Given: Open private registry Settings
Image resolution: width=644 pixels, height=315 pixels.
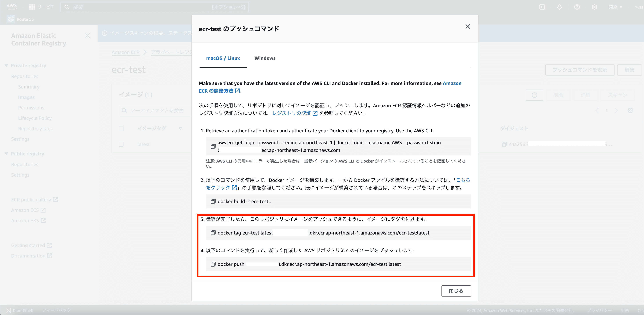Looking at the screenshot, I should (x=20, y=139).
